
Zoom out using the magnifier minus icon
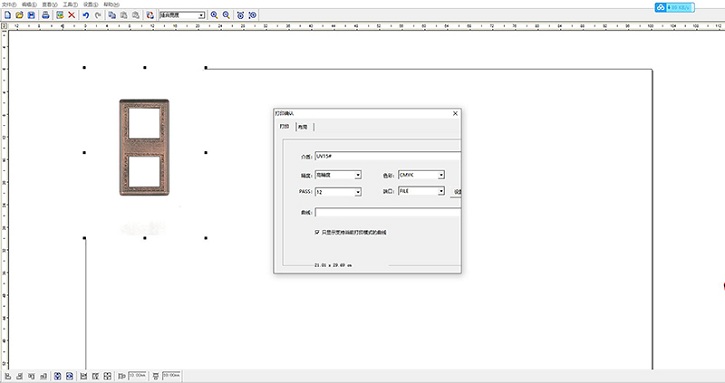[226, 15]
